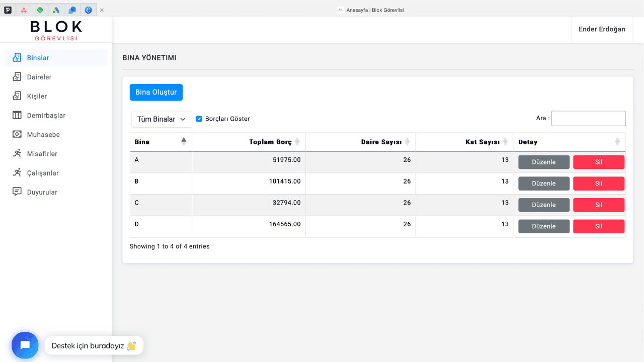
Task: Open the Tüm Binalar dropdown
Action: tap(162, 119)
